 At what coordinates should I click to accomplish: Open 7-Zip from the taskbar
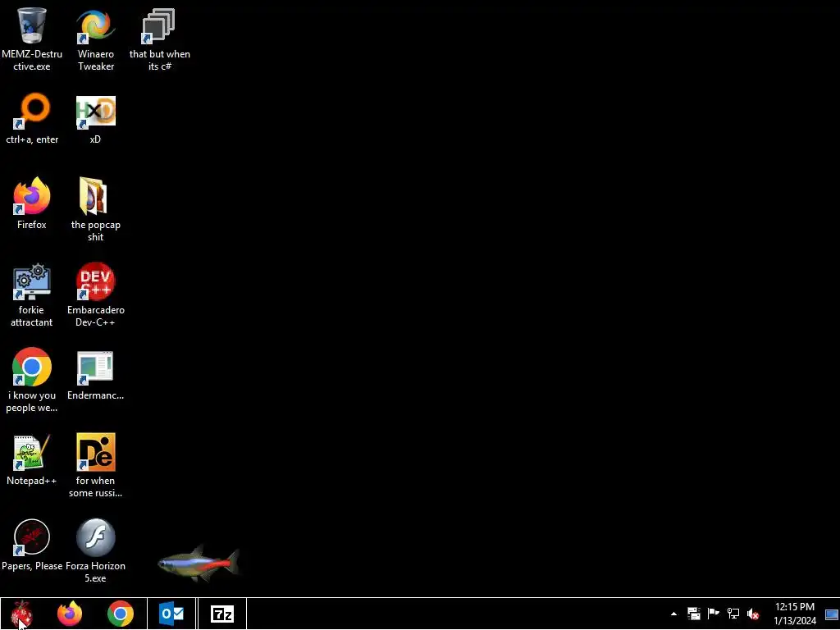click(x=222, y=614)
